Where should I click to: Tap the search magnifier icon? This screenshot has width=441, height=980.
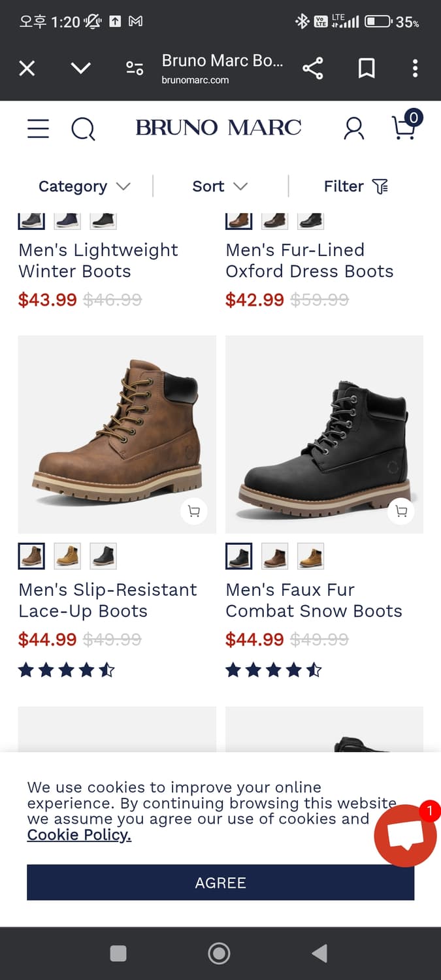pos(83,129)
